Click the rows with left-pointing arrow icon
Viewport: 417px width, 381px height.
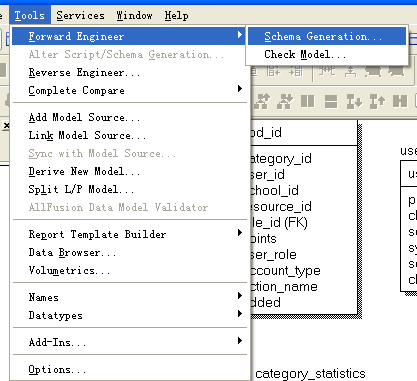[x=273, y=71]
